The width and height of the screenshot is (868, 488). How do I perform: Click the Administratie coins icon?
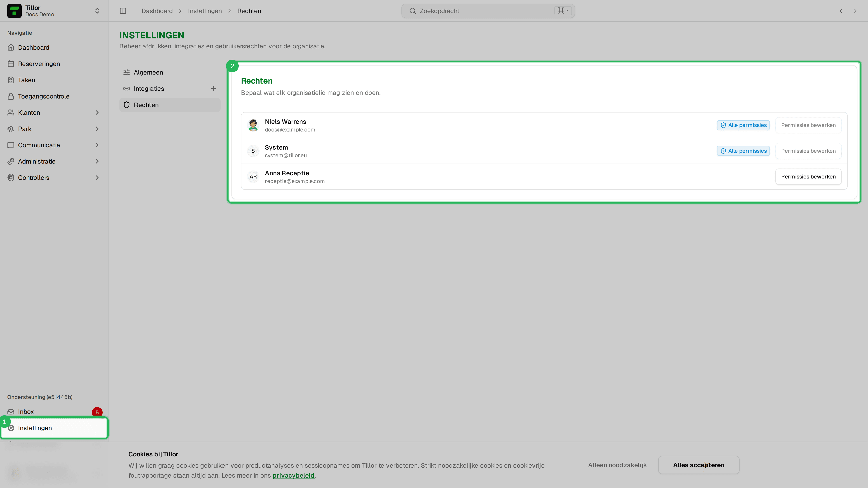[x=11, y=161]
